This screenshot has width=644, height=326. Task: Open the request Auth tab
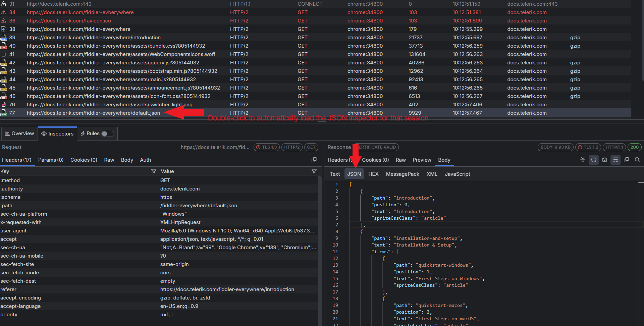click(145, 160)
